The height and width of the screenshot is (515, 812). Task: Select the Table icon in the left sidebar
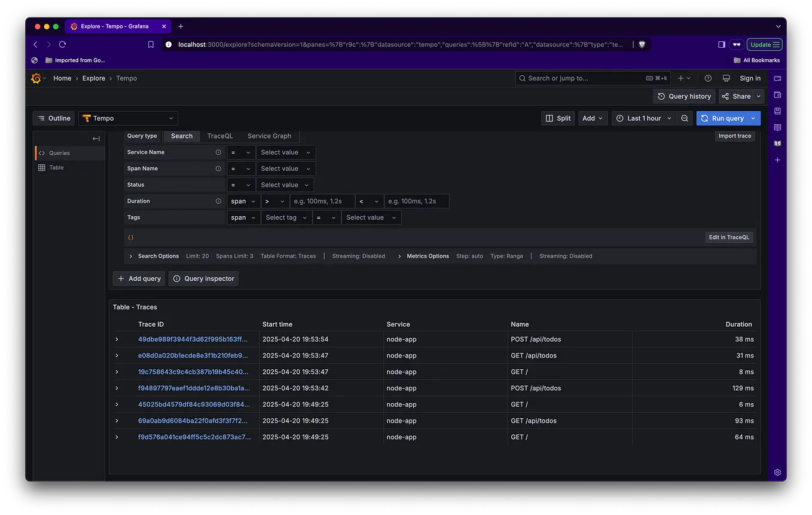click(42, 167)
